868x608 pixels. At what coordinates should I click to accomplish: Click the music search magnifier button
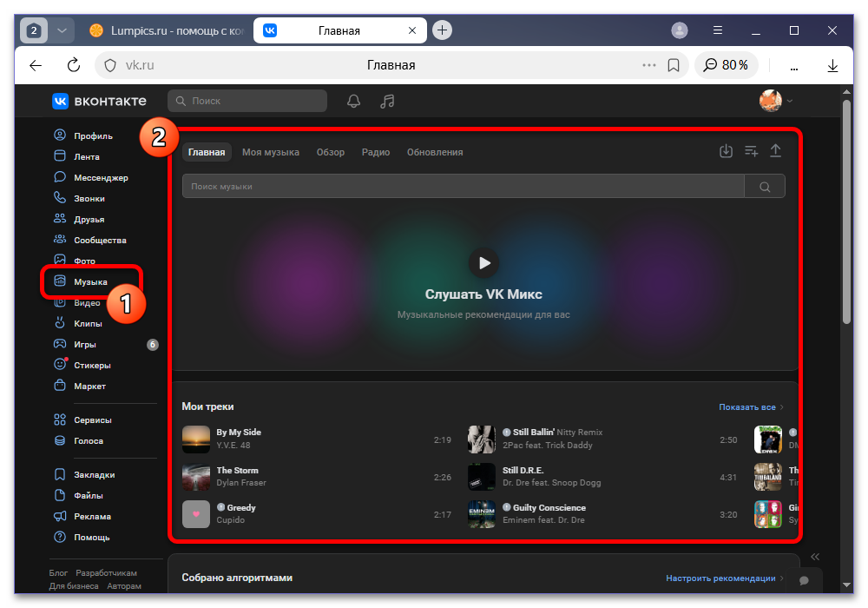765,187
